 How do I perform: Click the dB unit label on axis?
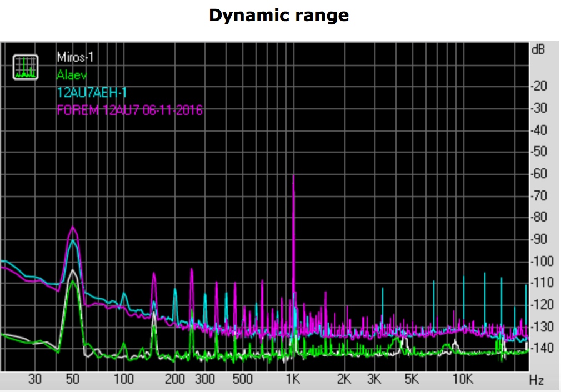point(538,49)
